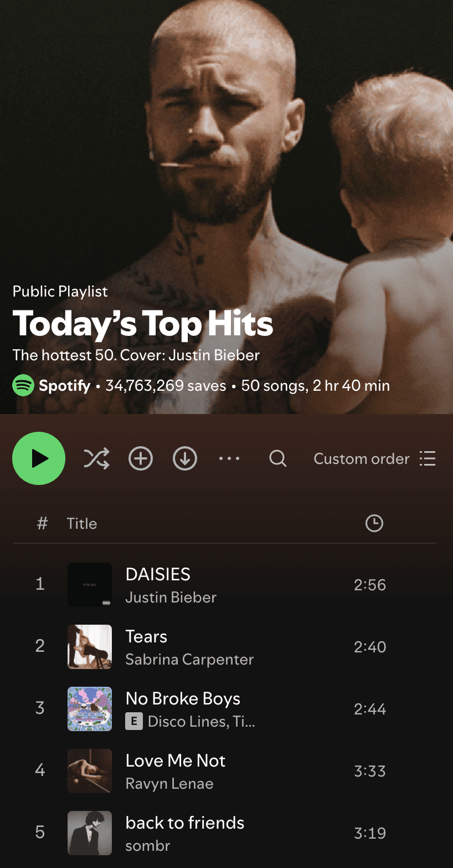Click the clock duration column header
Screen dimensions: 453x868
(x=374, y=523)
